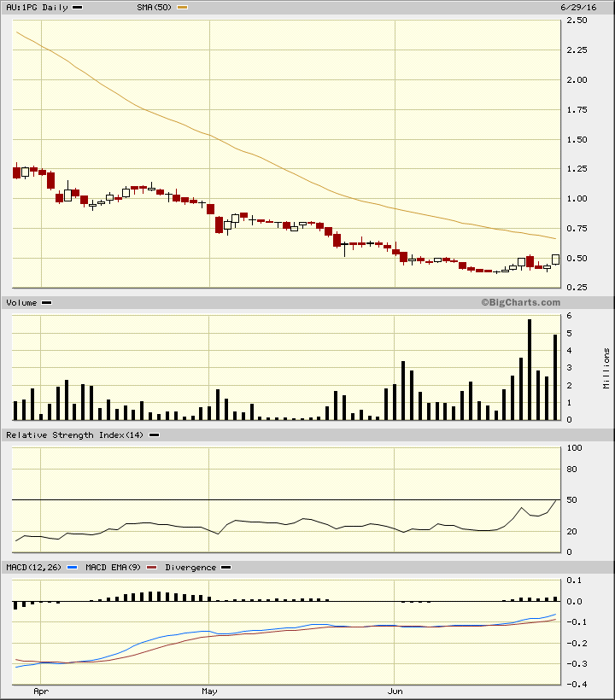The width and height of the screenshot is (615, 700).
Task: Click the MACD 0.1 axis label
Action: tap(574, 580)
